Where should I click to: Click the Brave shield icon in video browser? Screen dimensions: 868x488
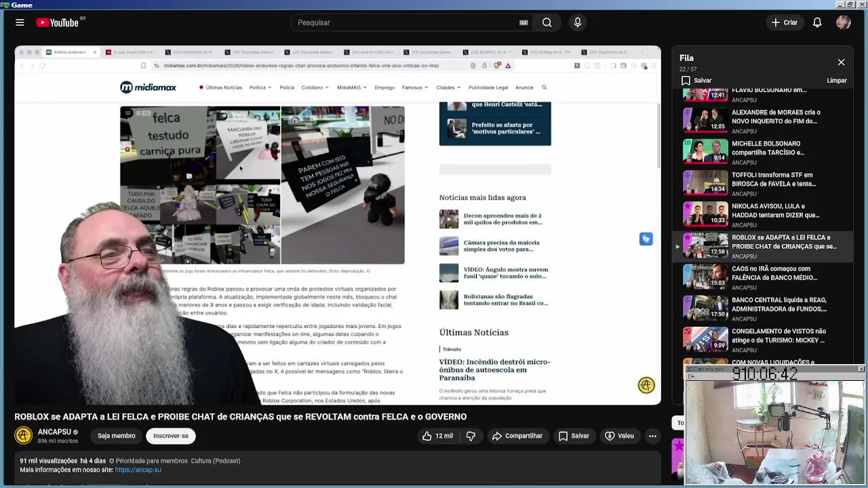pyautogui.click(x=497, y=66)
